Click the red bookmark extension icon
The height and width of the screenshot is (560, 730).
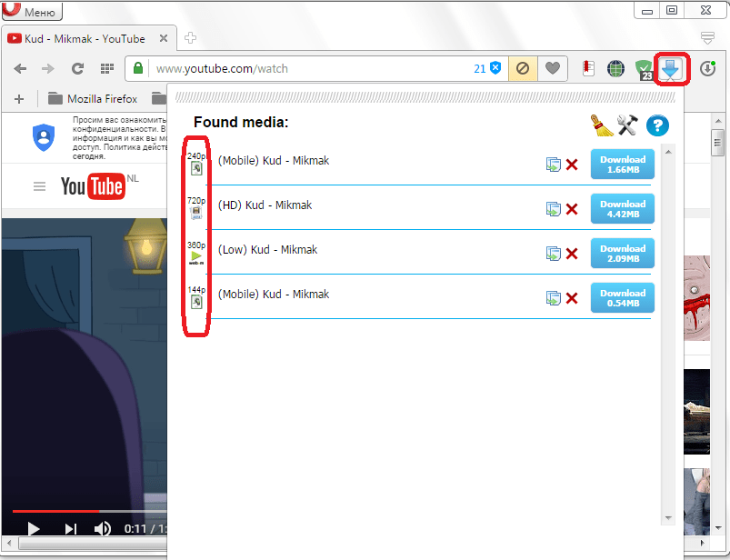[588, 68]
